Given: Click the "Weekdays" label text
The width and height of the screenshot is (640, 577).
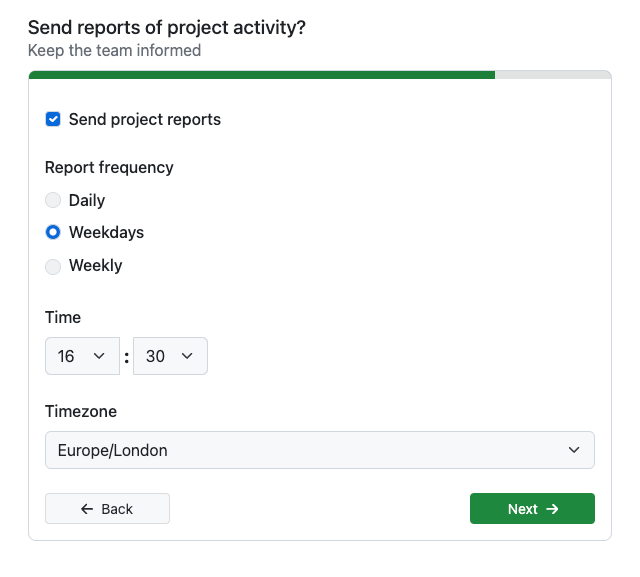Looking at the screenshot, I should pyautogui.click(x=106, y=232).
